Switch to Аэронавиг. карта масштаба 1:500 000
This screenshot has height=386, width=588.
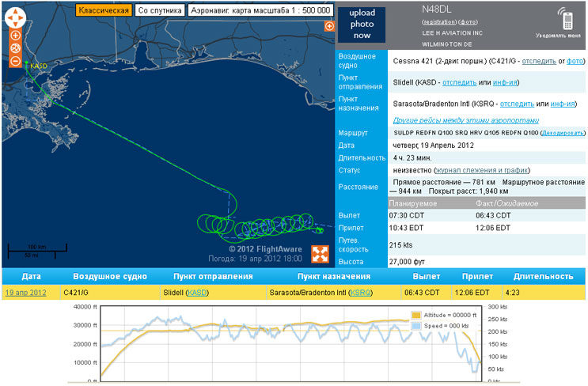click(x=260, y=10)
